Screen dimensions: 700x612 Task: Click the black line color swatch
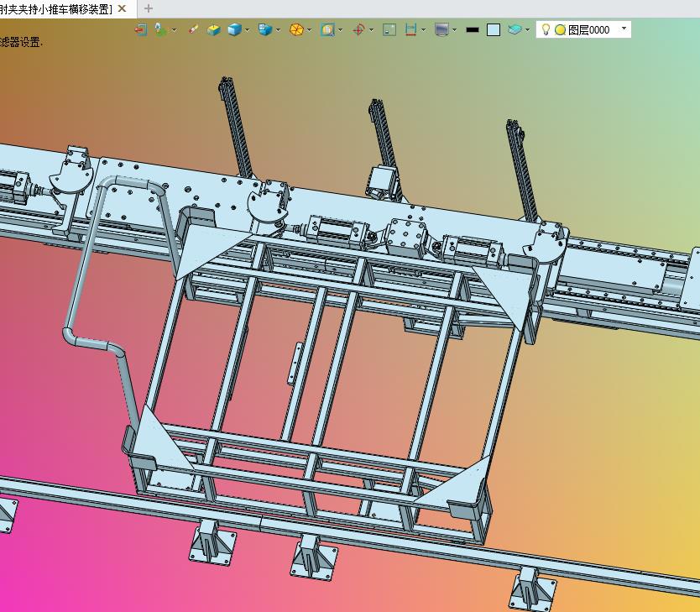[x=473, y=30]
